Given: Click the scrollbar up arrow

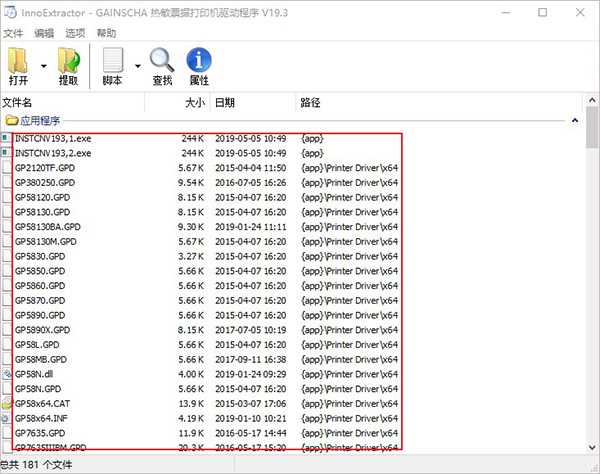Looking at the screenshot, I should pyautogui.click(x=592, y=100).
